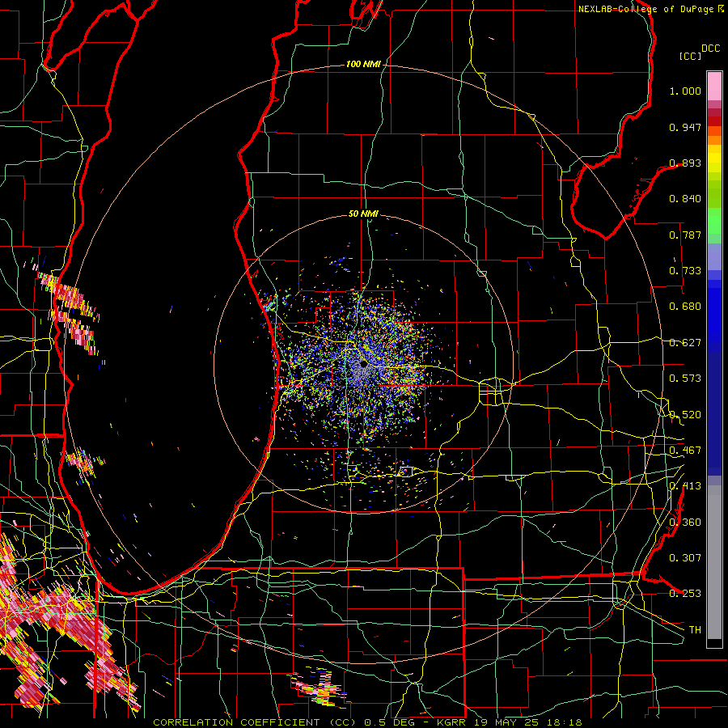Click the 100 NMI range ring label
Screen dimensions: 728x728
[x=363, y=64]
